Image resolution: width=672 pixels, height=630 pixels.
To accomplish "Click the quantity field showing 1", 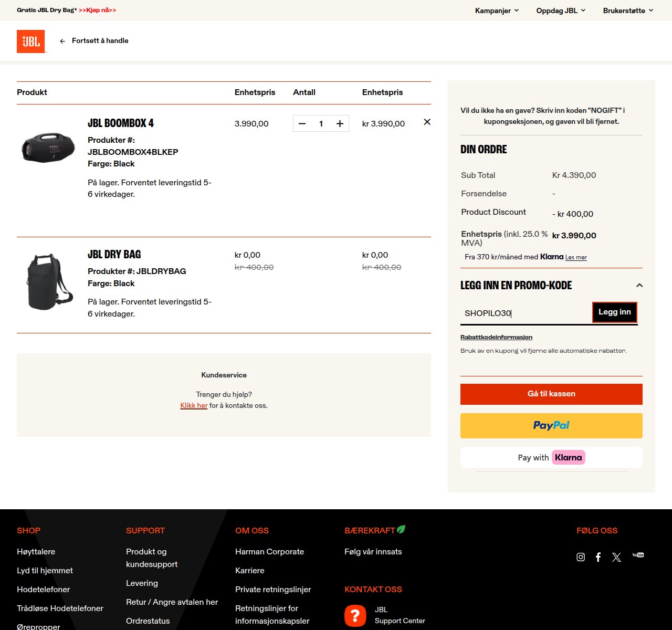I will (x=321, y=123).
